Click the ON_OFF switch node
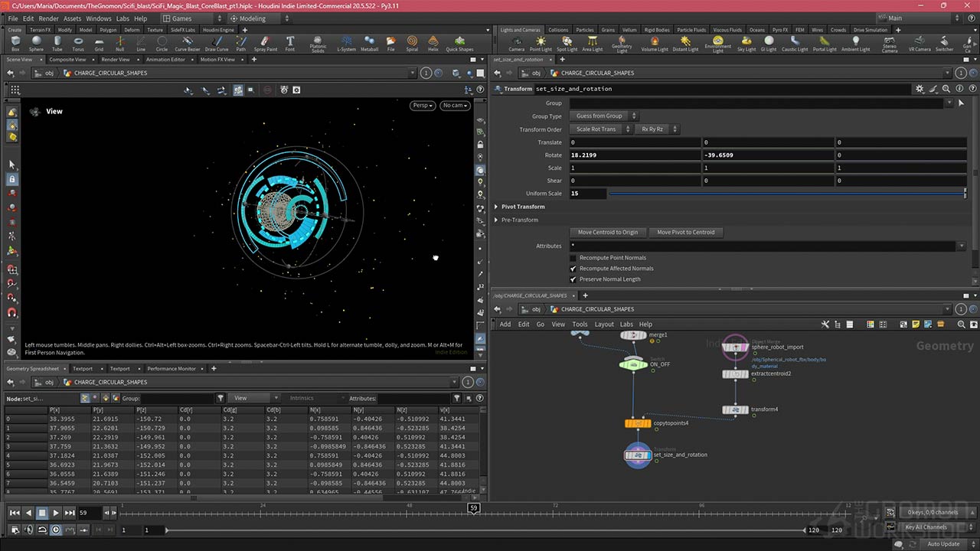 pyautogui.click(x=633, y=364)
